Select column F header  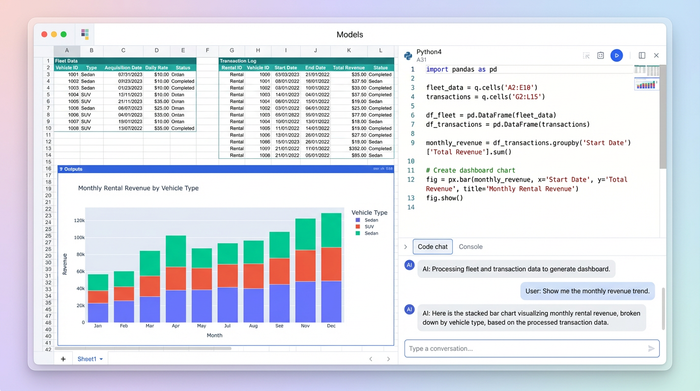tap(207, 50)
